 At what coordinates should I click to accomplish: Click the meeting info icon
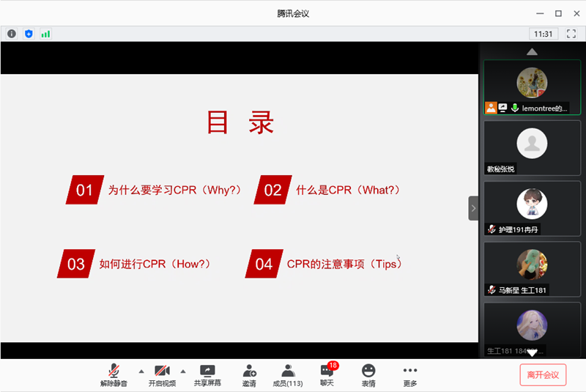12,34
